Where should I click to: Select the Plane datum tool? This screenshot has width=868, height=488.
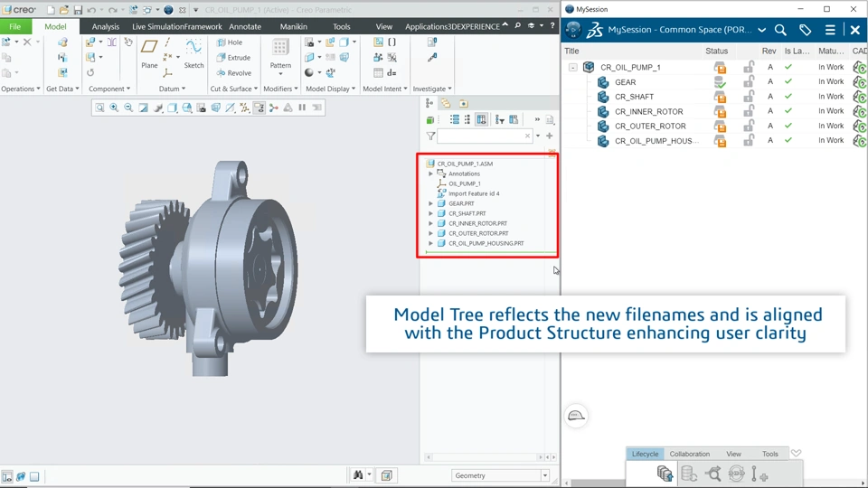click(149, 53)
